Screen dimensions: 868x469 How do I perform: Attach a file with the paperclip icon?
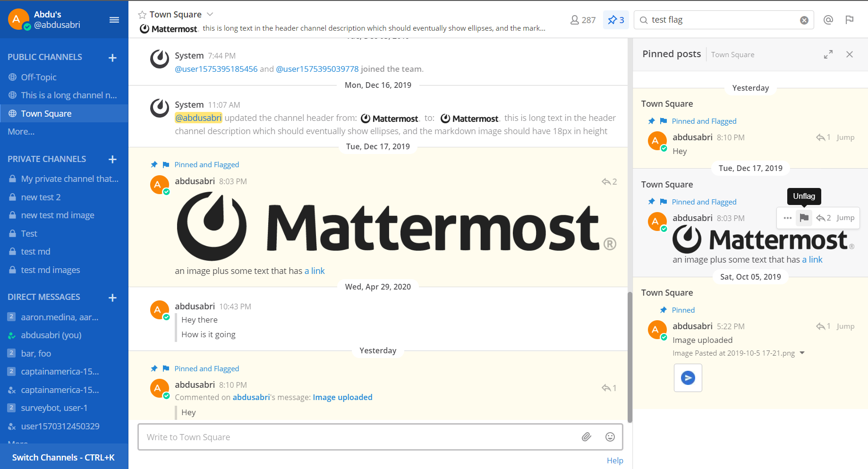586,437
